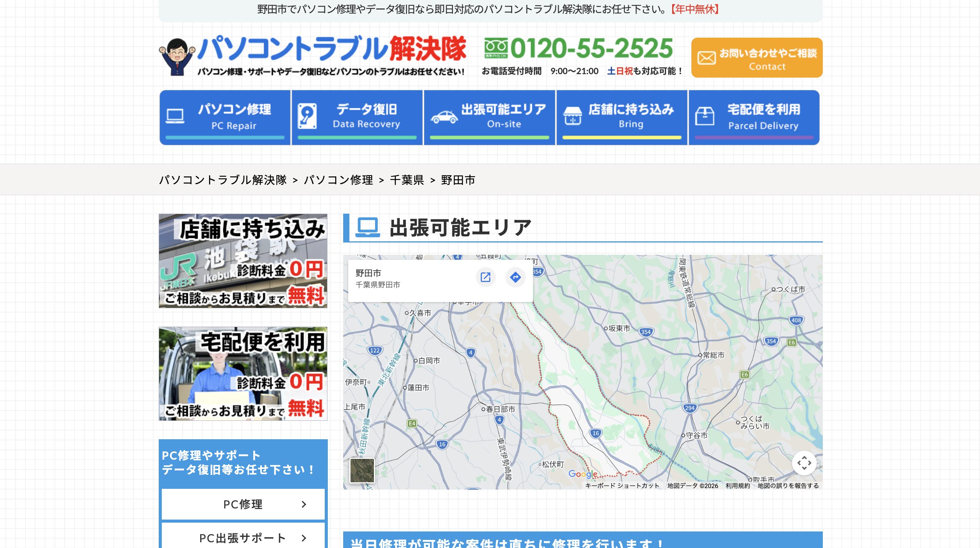Click the laptop icon beside 出張可能エリア
980x548 pixels.
pyautogui.click(x=368, y=227)
